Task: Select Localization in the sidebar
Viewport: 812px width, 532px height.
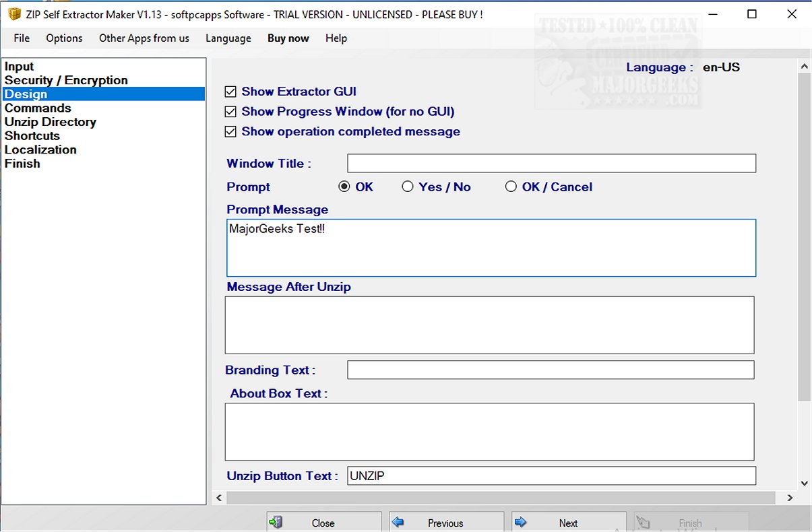Action: 104,149
